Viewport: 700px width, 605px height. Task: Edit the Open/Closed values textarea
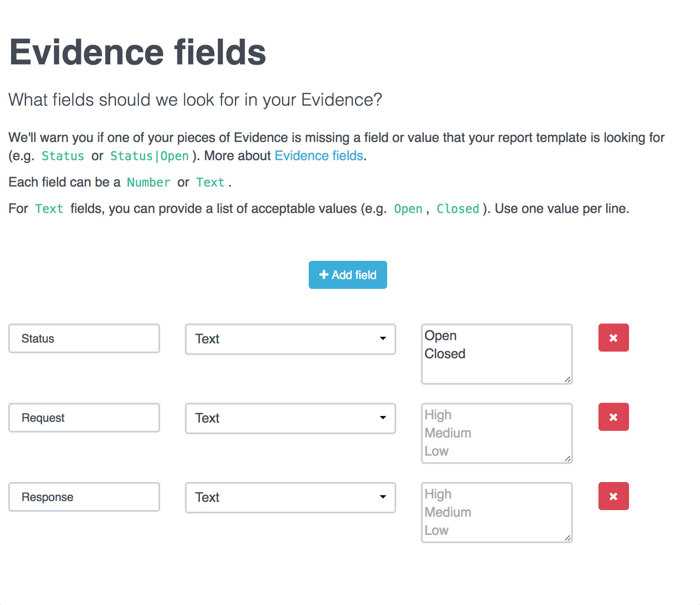(x=497, y=354)
